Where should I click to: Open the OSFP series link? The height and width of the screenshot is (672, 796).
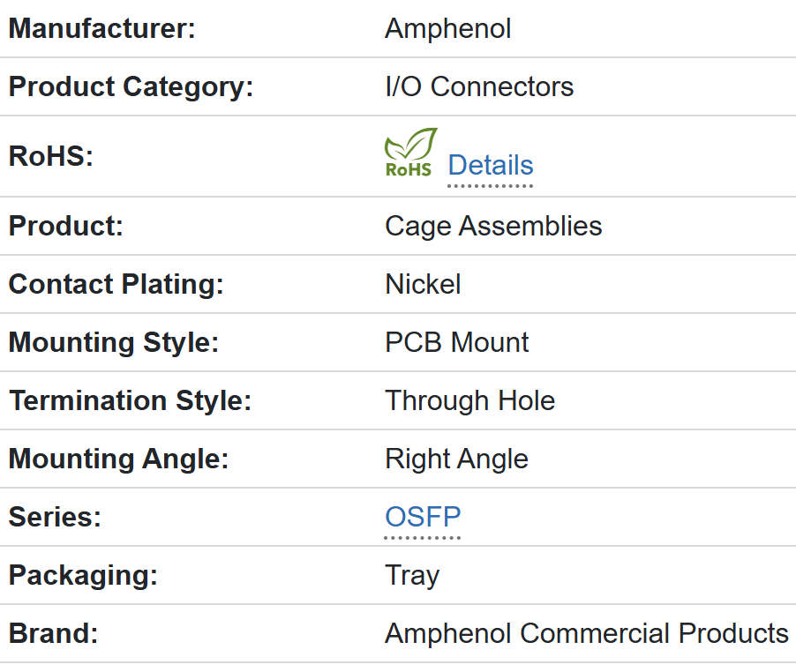423,517
